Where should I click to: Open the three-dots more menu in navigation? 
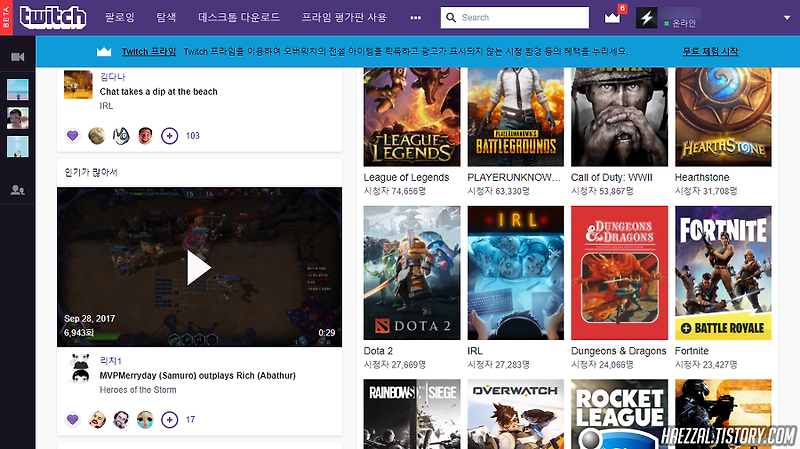tap(416, 18)
